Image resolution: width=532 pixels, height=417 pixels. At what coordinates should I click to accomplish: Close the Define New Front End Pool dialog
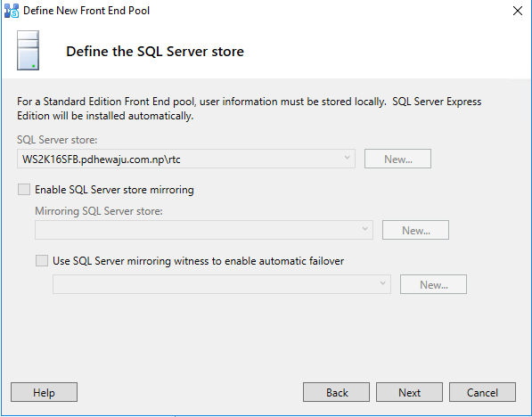click(x=518, y=11)
